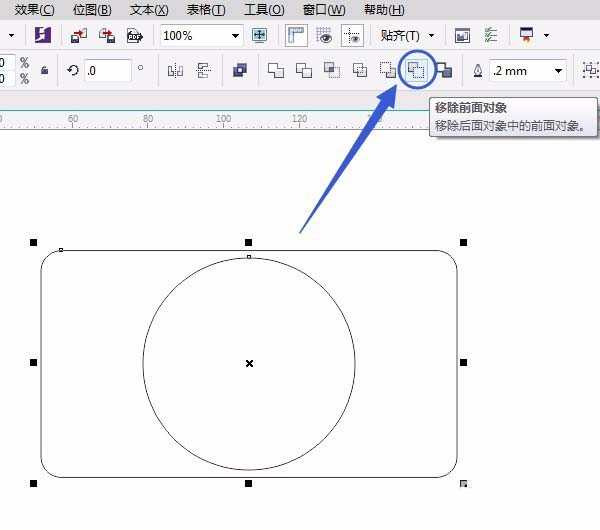Click the Intersect shapes icon

tap(332, 70)
